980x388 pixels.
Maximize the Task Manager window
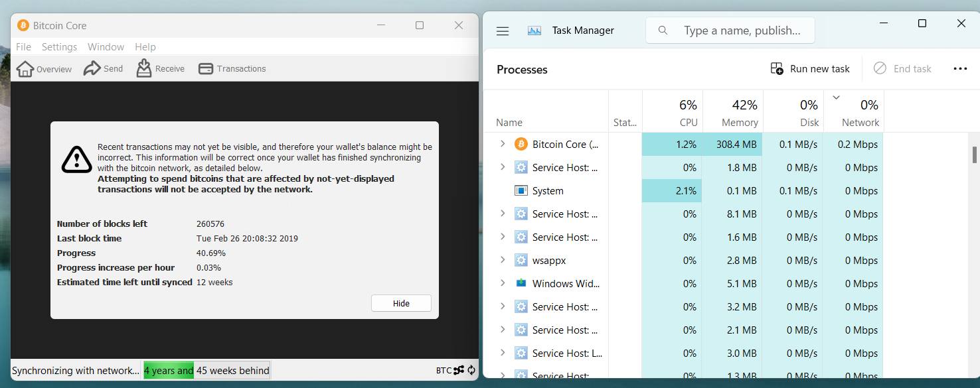(x=922, y=23)
